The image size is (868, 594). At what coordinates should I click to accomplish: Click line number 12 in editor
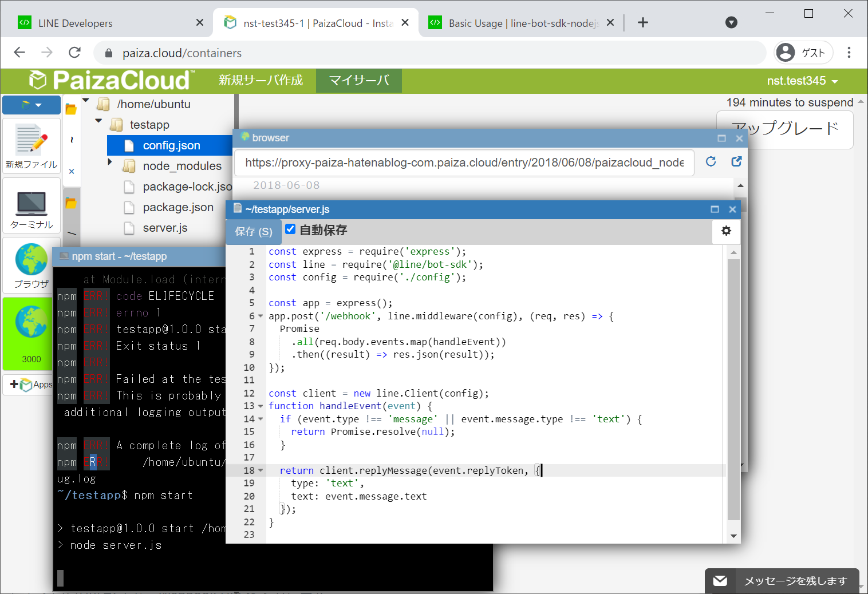(249, 393)
